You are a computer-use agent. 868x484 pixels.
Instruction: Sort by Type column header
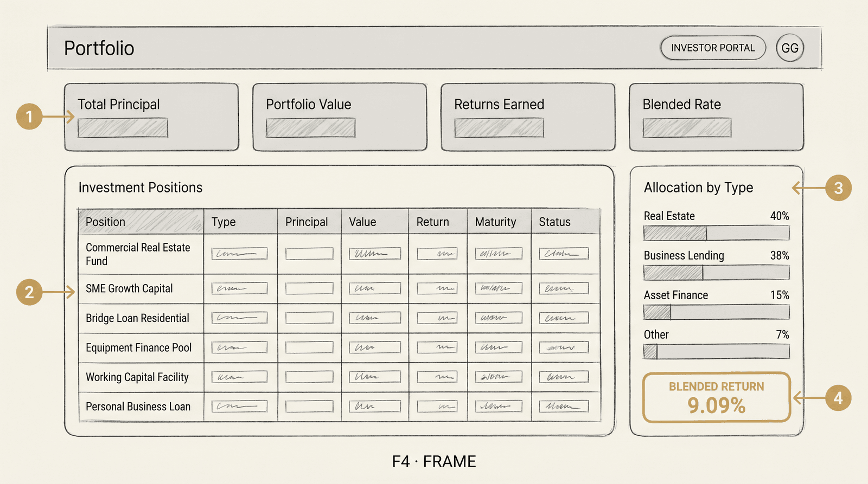pyautogui.click(x=240, y=222)
